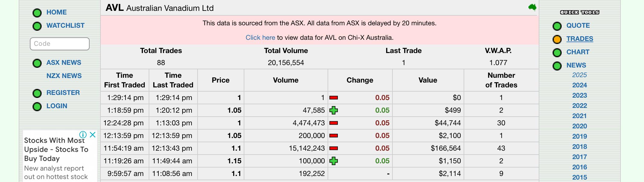Click the 'Number of Trades' column header
644x182 pixels.
point(501,80)
